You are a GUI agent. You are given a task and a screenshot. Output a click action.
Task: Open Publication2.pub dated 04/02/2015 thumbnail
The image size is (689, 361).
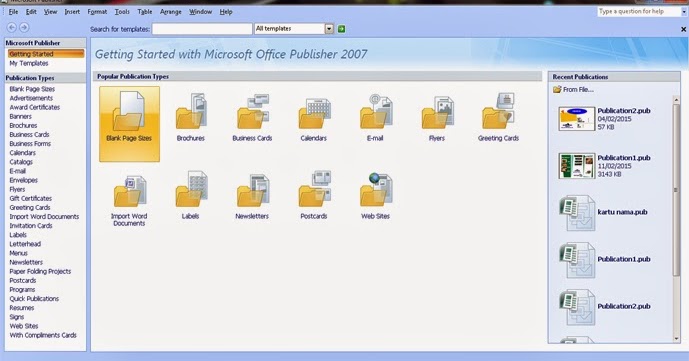tap(577, 119)
